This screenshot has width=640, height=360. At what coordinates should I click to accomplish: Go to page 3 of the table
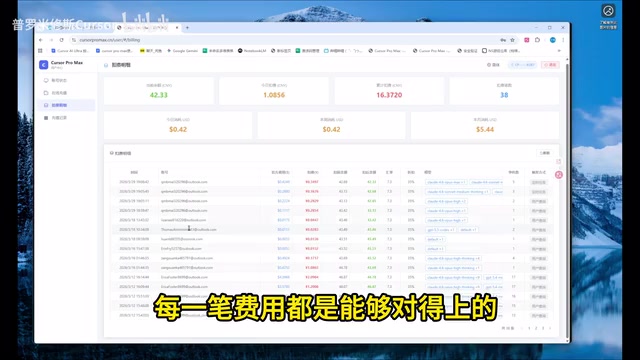pos(543,328)
